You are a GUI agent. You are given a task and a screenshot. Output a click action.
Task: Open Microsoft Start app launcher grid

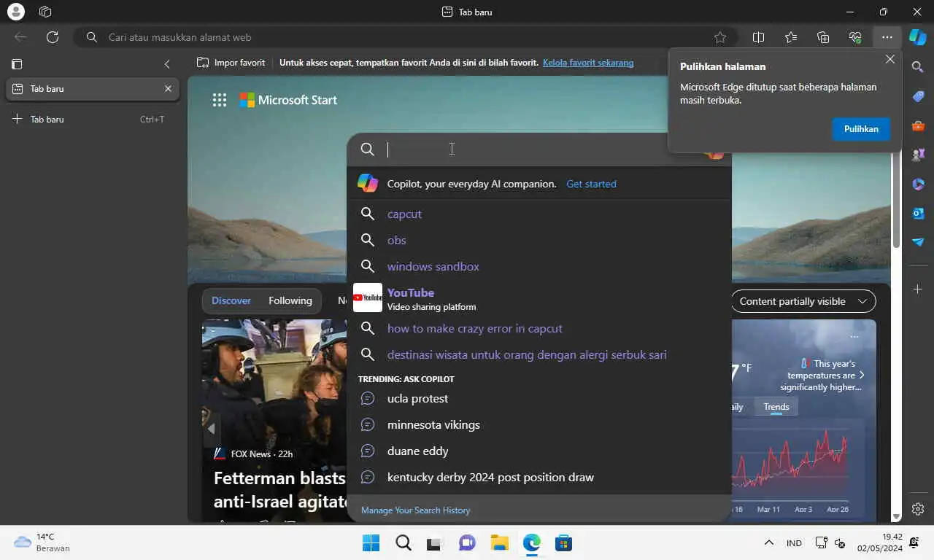(219, 100)
